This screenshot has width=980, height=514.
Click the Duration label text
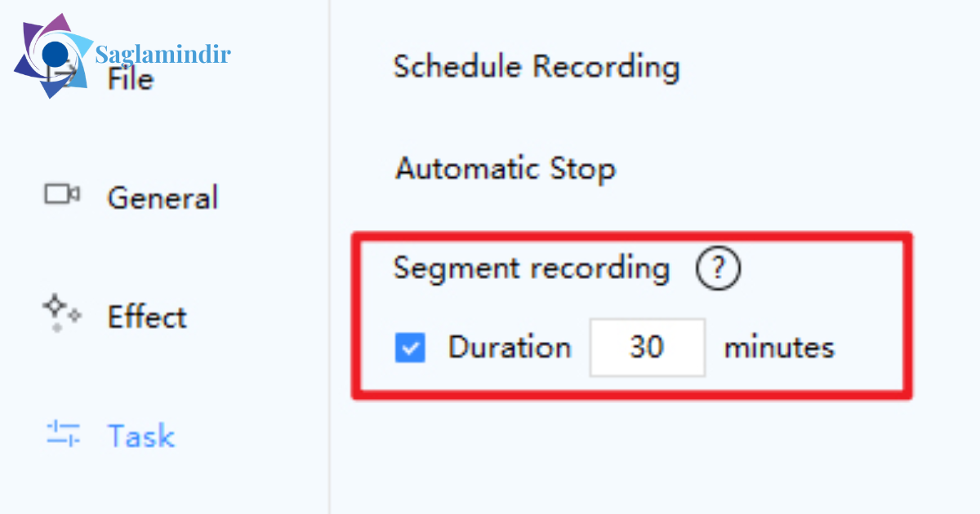click(x=509, y=348)
